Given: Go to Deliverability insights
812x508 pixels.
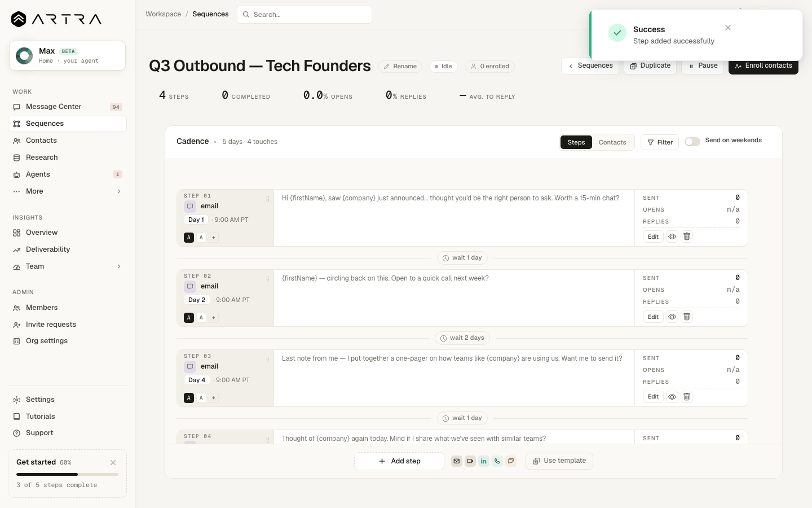Looking at the screenshot, I should point(67,249).
